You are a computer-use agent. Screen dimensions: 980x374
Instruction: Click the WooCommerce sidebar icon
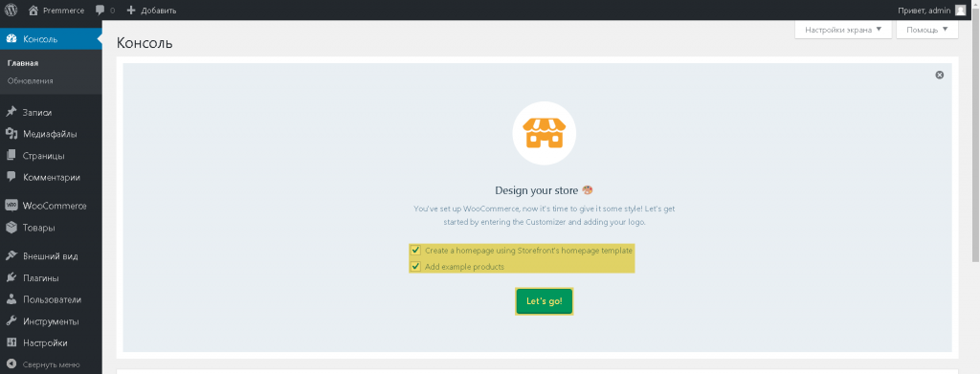(x=11, y=206)
